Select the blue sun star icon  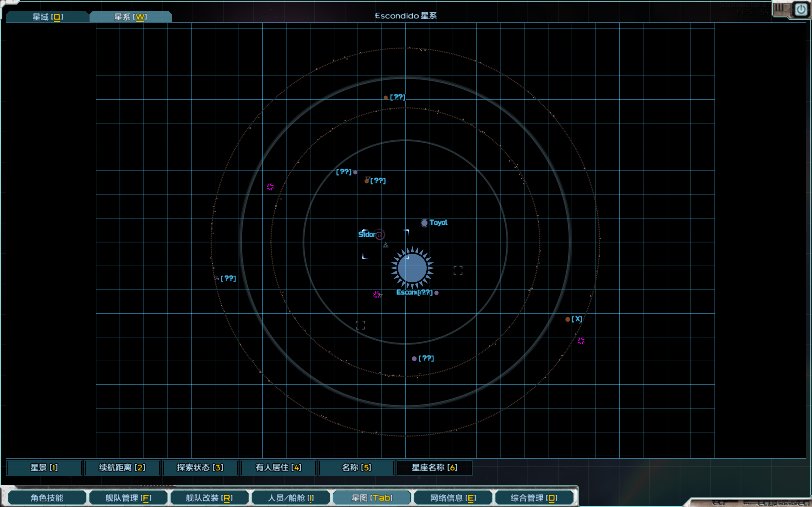(412, 268)
